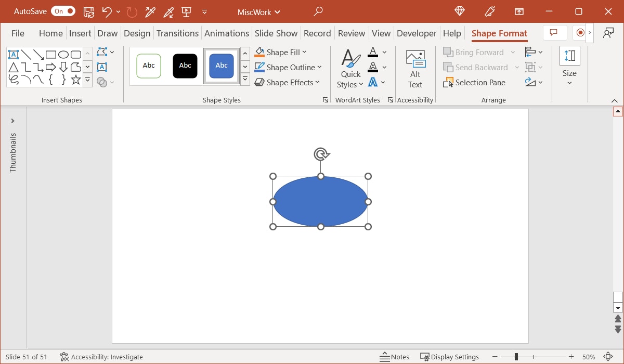
Task: Open the Slide Show ribbon tab
Action: 276,33
